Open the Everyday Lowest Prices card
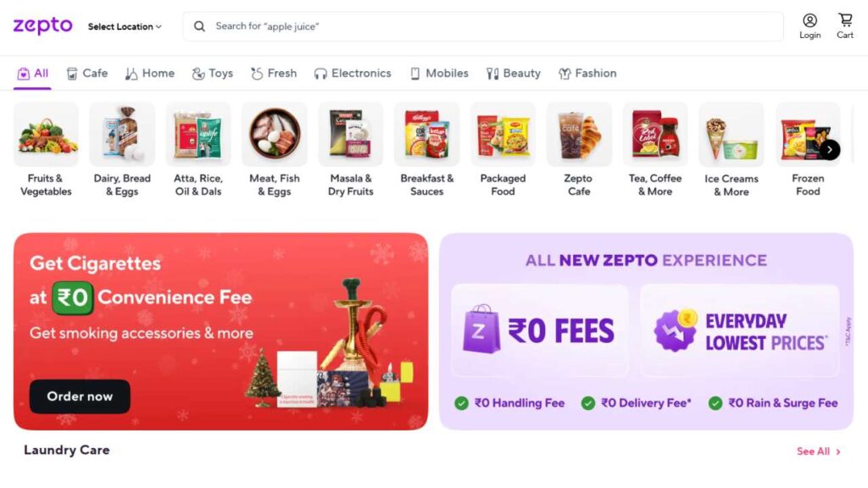The image size is (868, 488). click(739, 330)
